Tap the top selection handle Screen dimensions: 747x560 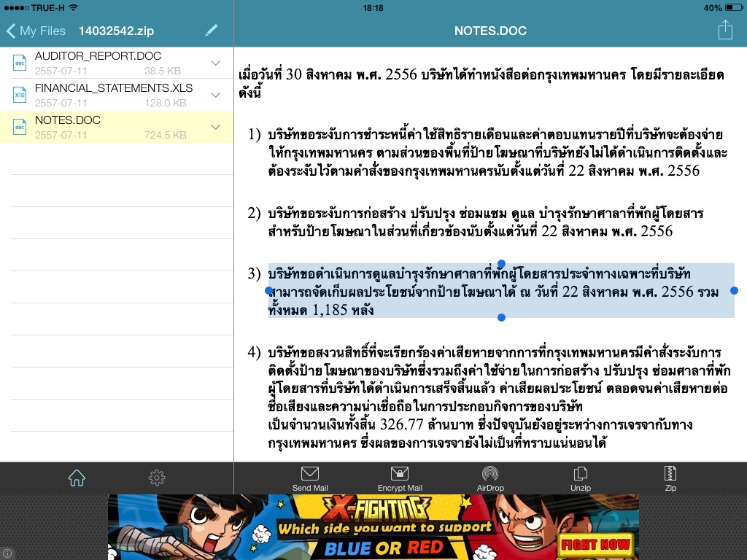click(x=501, y=263)
